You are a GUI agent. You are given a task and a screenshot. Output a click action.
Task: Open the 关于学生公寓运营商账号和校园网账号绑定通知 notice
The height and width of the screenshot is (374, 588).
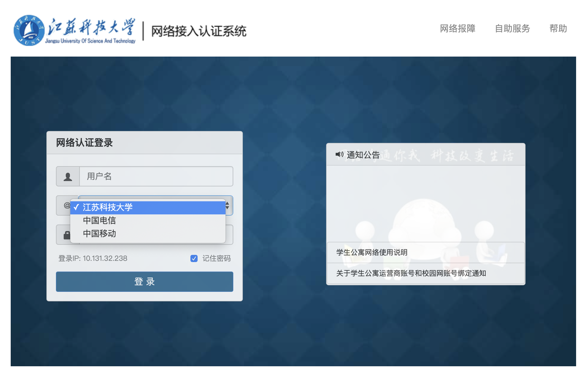pos(426,273)
